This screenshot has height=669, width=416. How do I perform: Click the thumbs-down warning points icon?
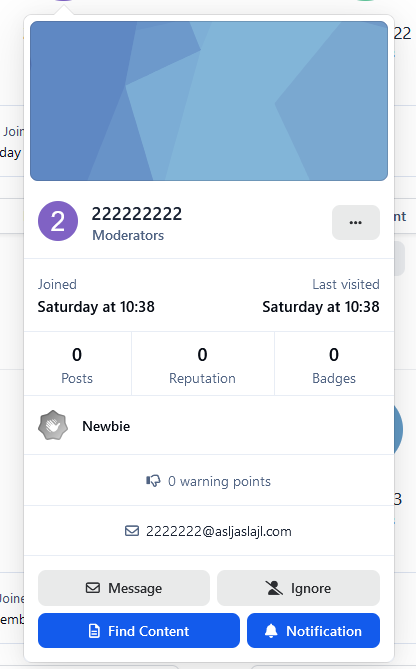click(x=153, y=481)
